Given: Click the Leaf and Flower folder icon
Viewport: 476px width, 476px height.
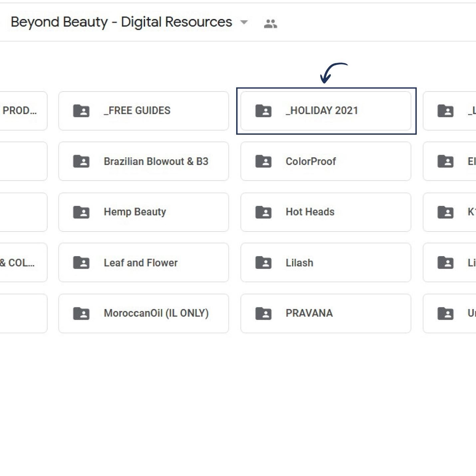Looking at the screenshot, I should click(x=81, y=262).
